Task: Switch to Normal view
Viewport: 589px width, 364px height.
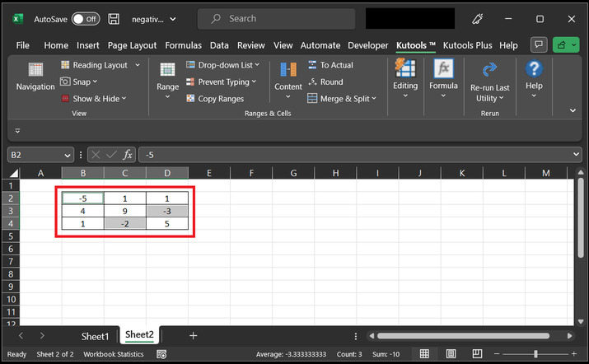Action: [x=424, y=354]
